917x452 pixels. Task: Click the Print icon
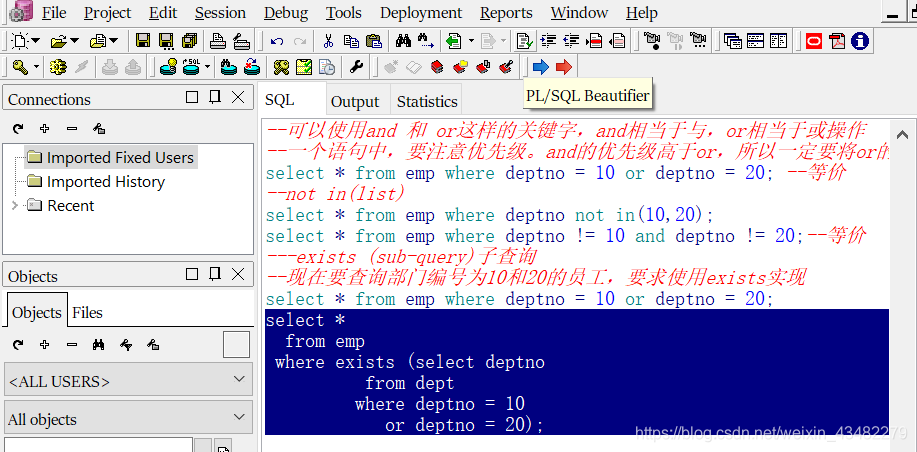[218, 41]
